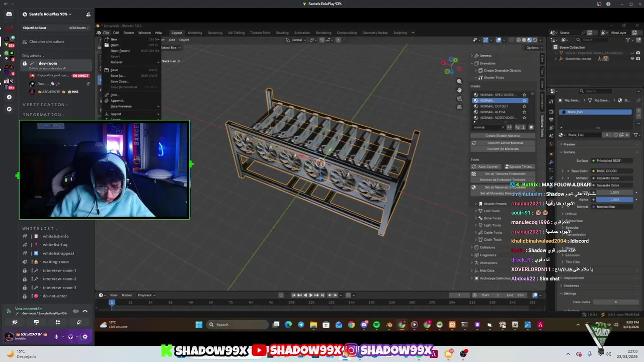Screen dimensions: 644x362
Task: Open Render properties tab icon
Action: coord(552,111)
